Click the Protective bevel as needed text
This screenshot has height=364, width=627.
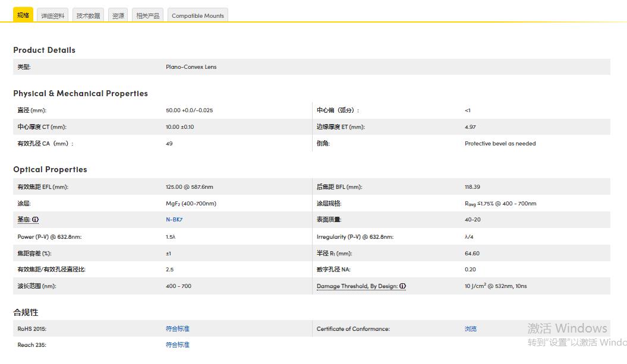coord(500,144)
